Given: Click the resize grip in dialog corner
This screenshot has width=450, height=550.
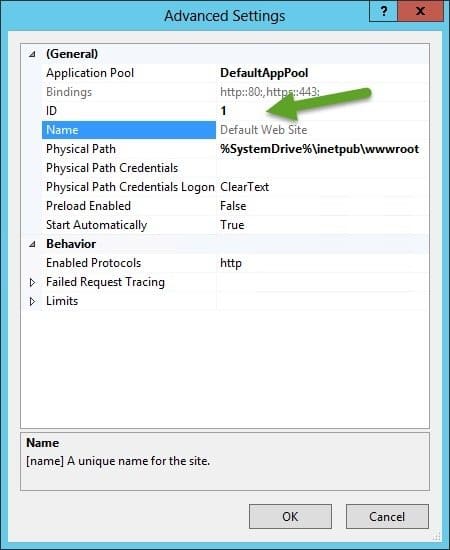Looking at the screenshot, I should point(437,536).
